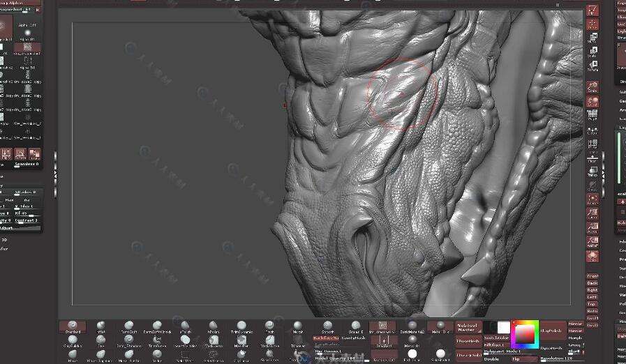Viewport: 626px width, 364px height.
Task: Select the black main color swatch
Action: 490,327
